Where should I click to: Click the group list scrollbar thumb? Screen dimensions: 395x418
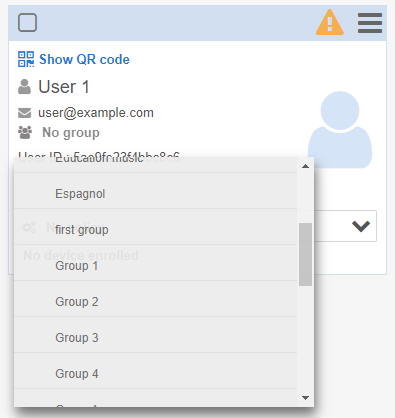tap(305, 254)
